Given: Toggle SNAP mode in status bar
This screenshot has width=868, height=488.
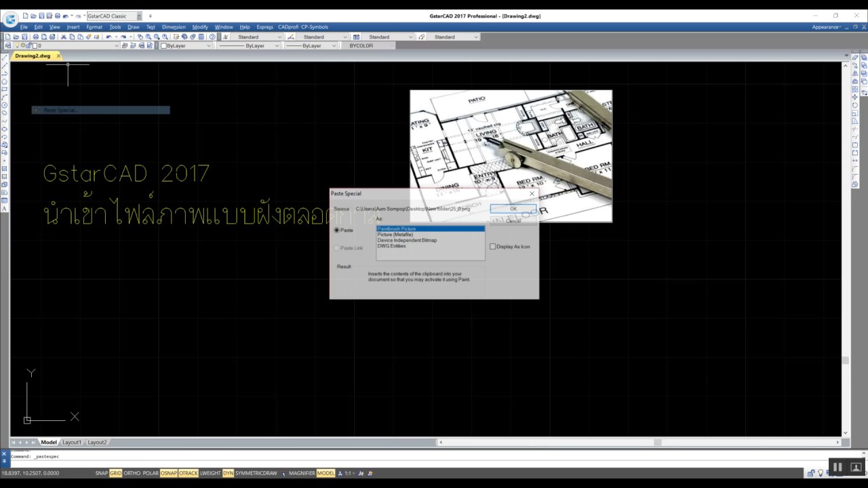Looking at the screenshot, I should [x=102, y=473].
